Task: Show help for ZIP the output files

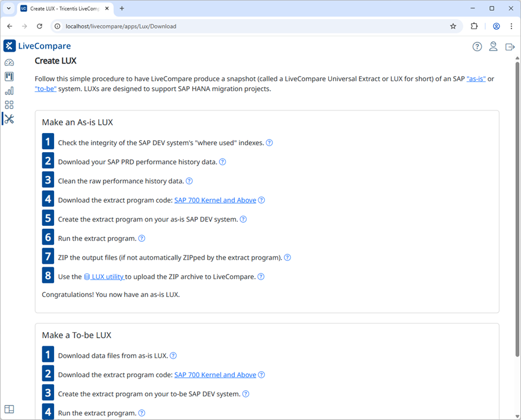Action: pyautogui.click(x=287, y=258)
